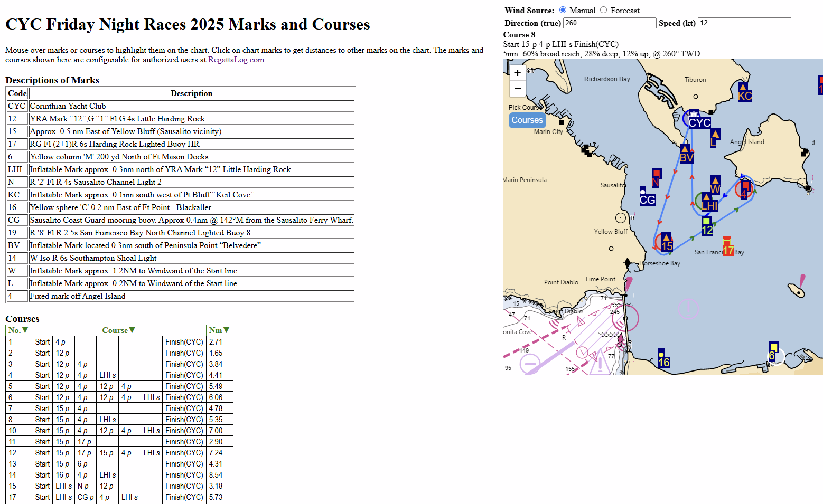
Task: Sort courses by Nm distance column
Action: [219, 330]
